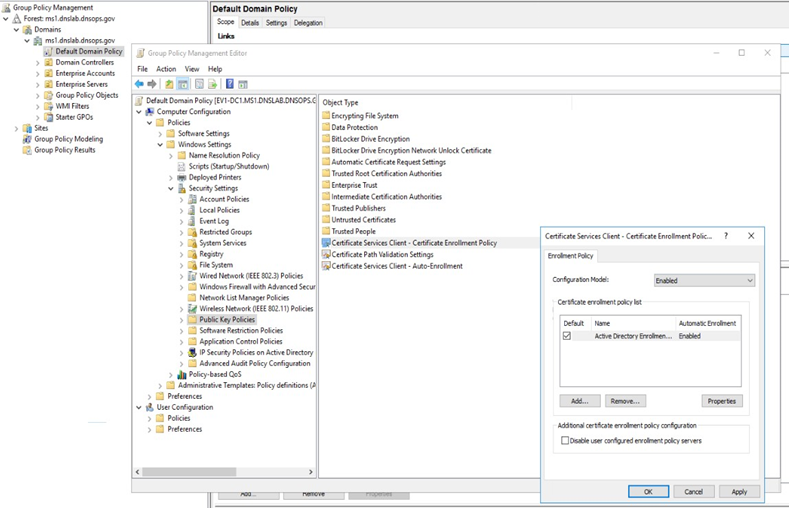789x508 pixels.
Task: Click the Up one level toolbar icon
Action: coord(170,85)
